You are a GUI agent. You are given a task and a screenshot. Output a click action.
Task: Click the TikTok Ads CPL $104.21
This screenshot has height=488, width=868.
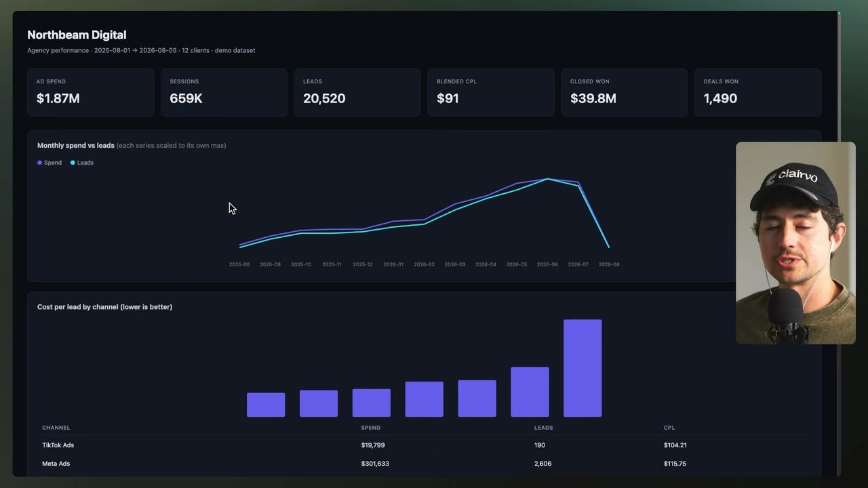coord(675,445)
